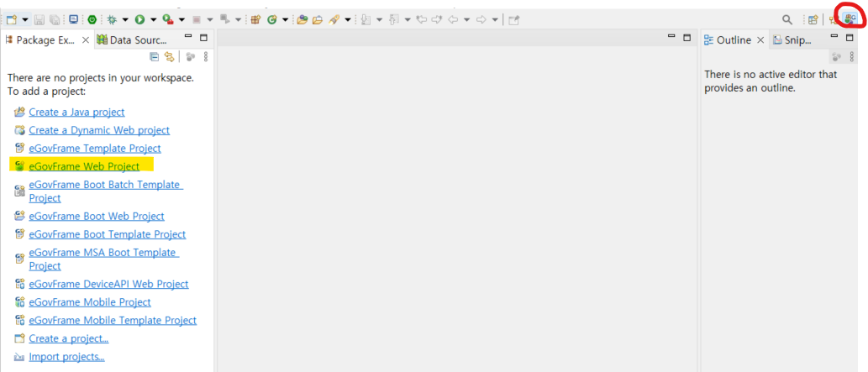The image size is (868, 372).
Task: Open the eGovFrame Template Project link
Action: click(95, 149)
